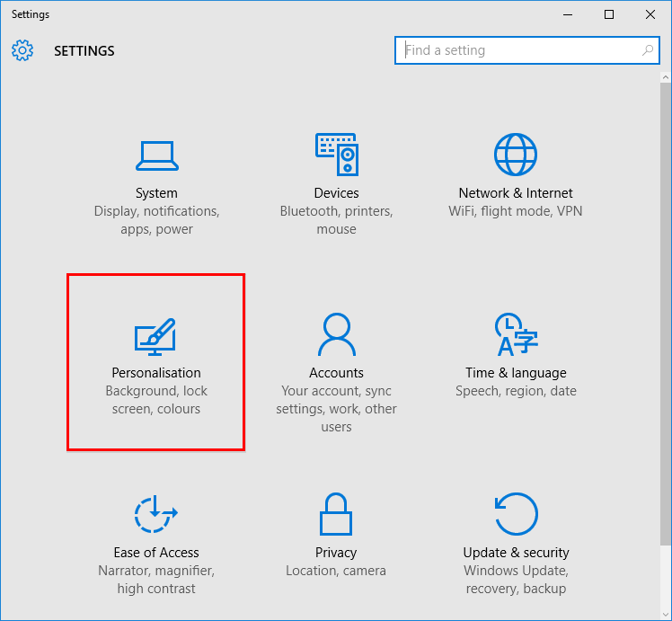Screen dimensions: 672x621
Task: Open the System laptop icon
Action: click(157, 155)
